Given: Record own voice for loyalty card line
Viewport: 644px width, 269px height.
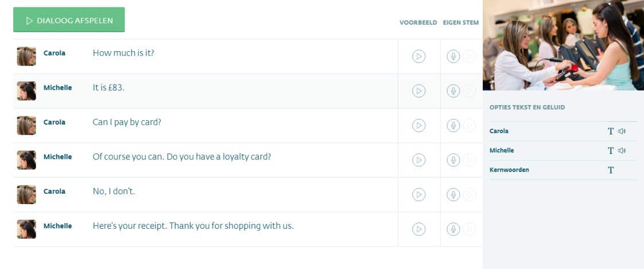Looking at the screenshot, I should (453, 160).
